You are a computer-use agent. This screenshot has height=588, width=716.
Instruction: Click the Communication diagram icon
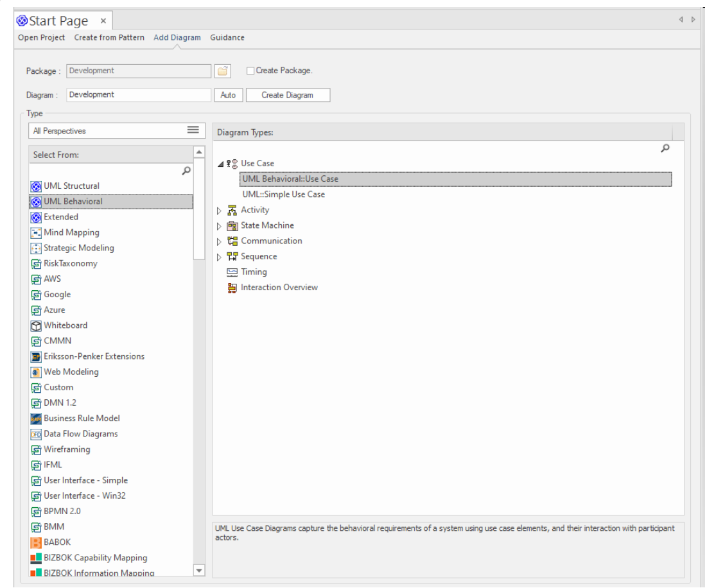[x=232, y=241]
